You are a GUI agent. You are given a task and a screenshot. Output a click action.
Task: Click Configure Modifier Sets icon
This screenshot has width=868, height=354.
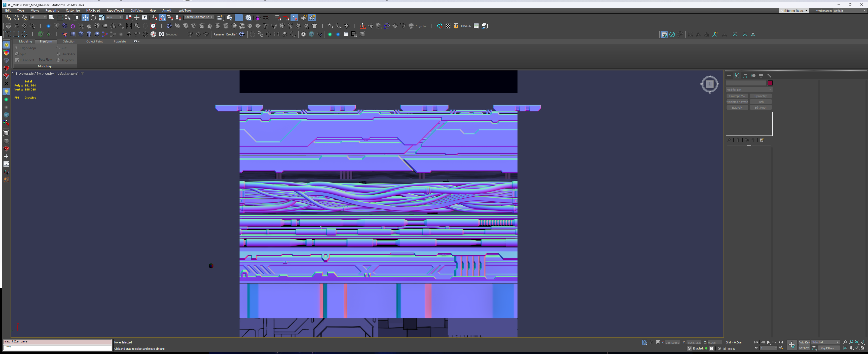(x=762, y=140)
